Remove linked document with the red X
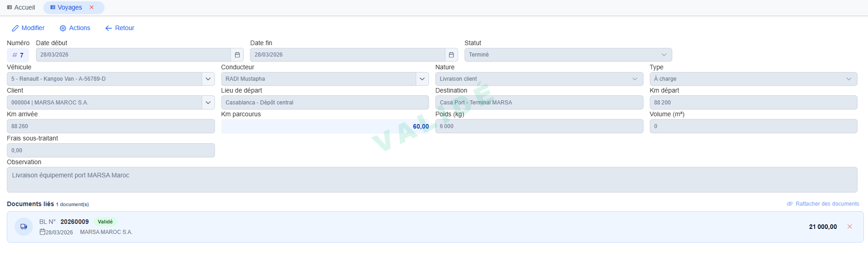 [850, 227]
